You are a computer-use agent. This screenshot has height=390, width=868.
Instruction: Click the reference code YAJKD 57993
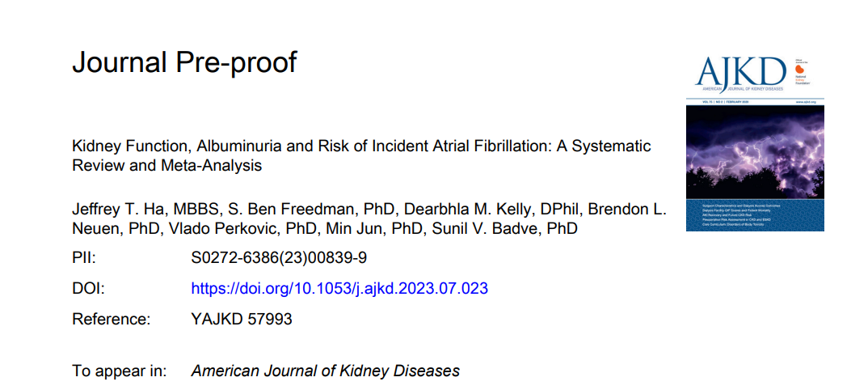point(242,319)
